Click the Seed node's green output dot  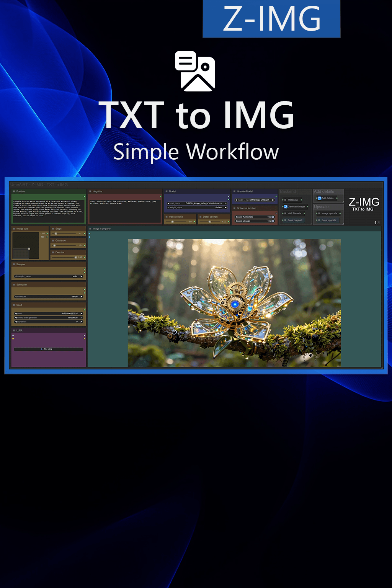pyautogui.click(x=85, y=310)
